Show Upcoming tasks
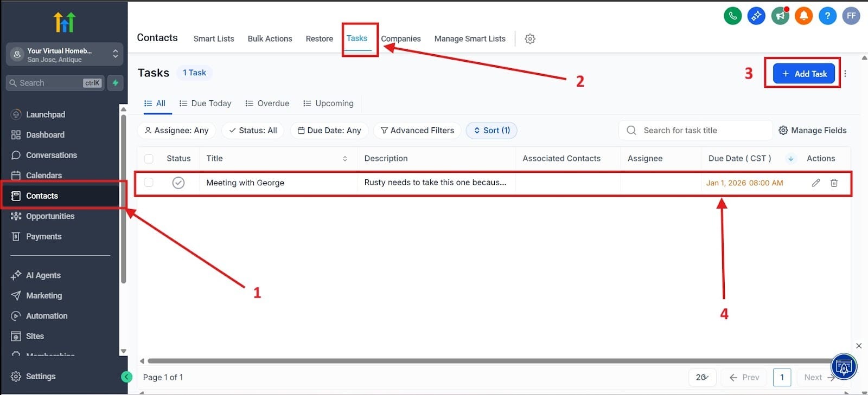 point(328,103)
